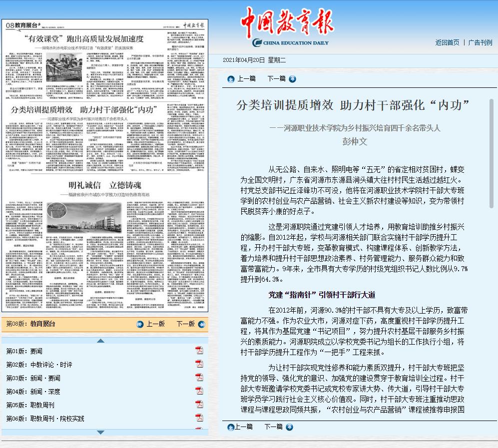
Task: Select 第01版：要闻 in page list
Action: pyautogui.click(x=24, y=351)
